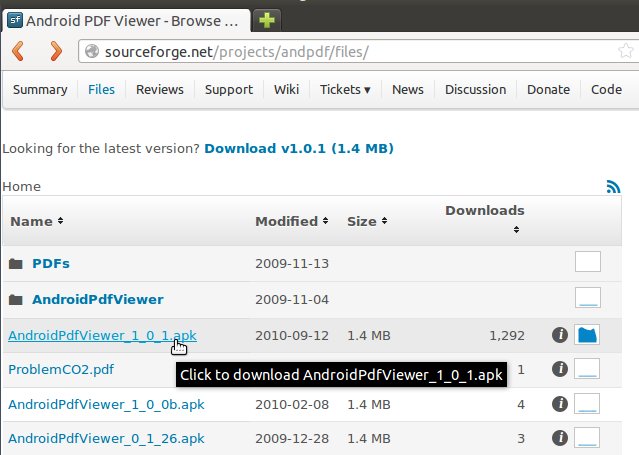Show info for AndroidPdfViewer_0_1_26.apk
639x455 pixels.
coord(560,438)
